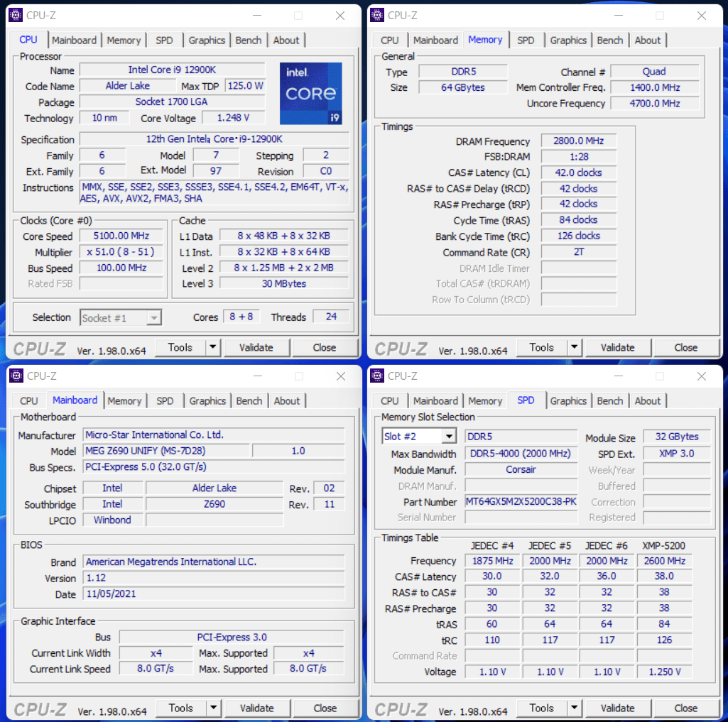Click the Close button in the CPU-tab window
Screen dimensions: 728x722
[x=324, y=347]
